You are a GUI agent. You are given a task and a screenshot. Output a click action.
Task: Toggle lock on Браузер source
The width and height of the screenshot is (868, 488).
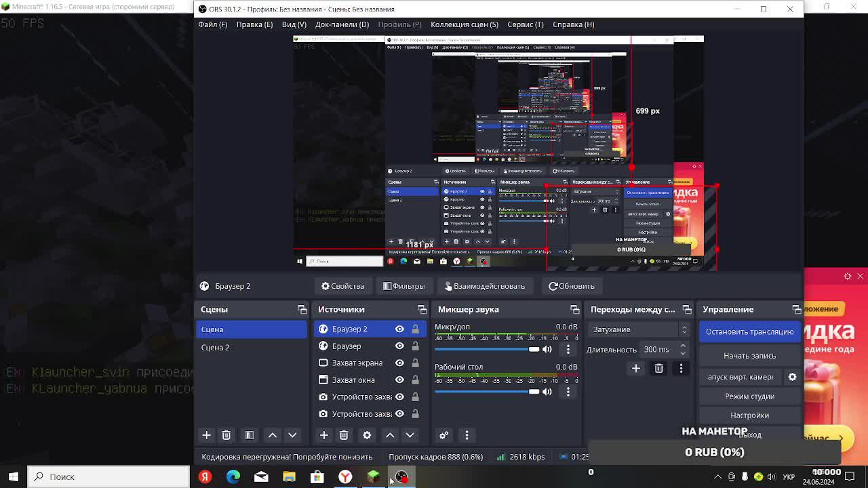(415, 346)
